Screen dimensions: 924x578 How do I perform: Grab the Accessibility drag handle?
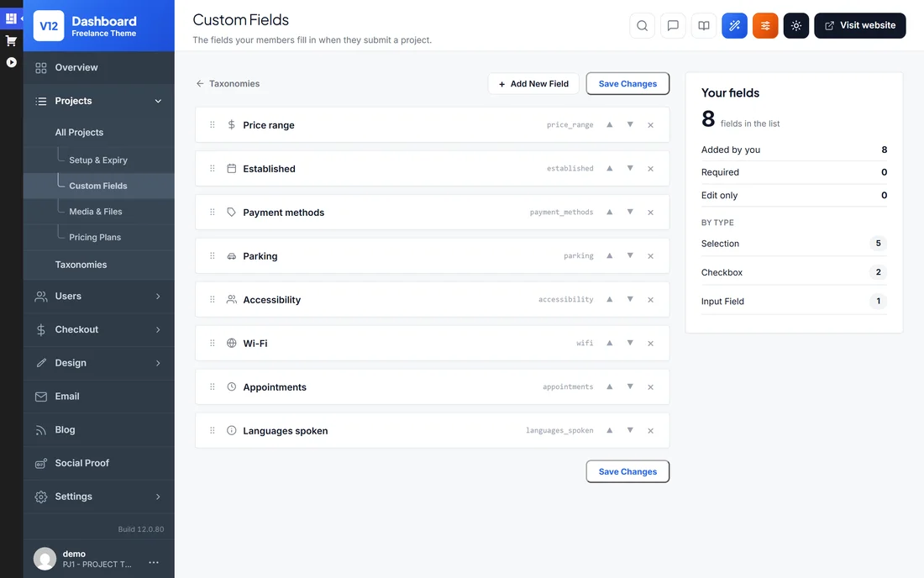point(213,299)
